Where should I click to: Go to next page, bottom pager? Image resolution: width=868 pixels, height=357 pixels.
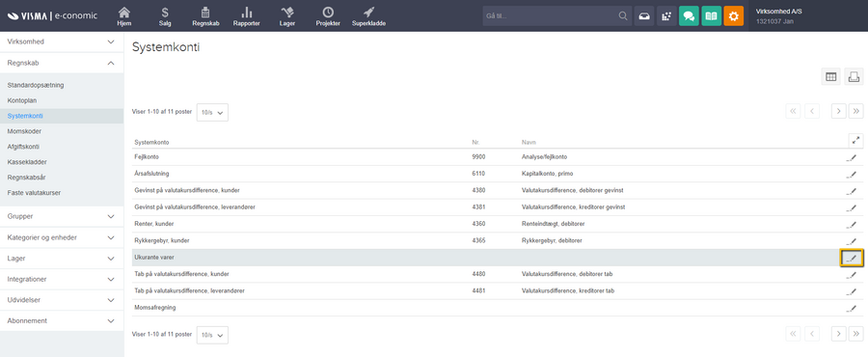(x=839, y=333)
